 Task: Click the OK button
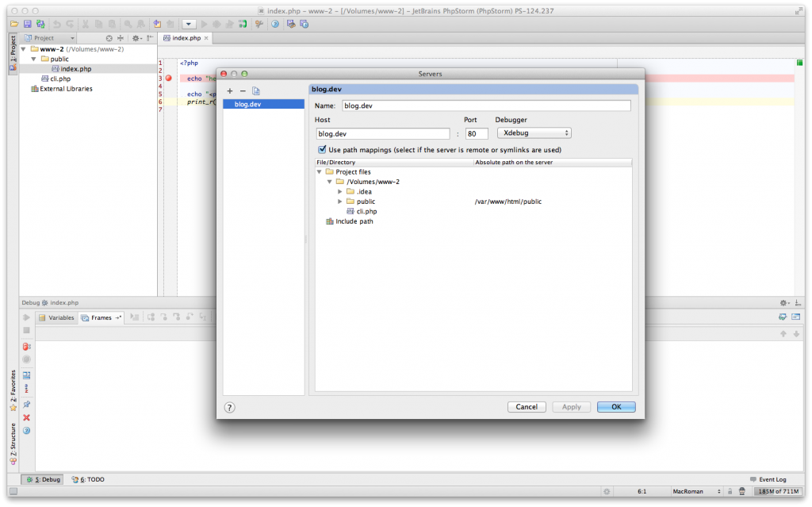coord(616,407)
